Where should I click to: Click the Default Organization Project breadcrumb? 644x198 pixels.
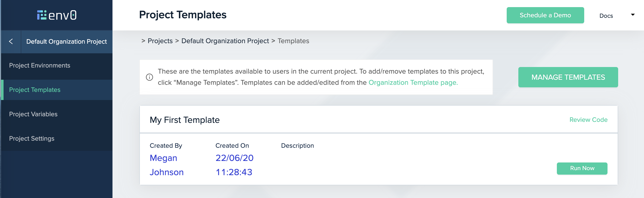pyautogui.click(x=225, y=41)
